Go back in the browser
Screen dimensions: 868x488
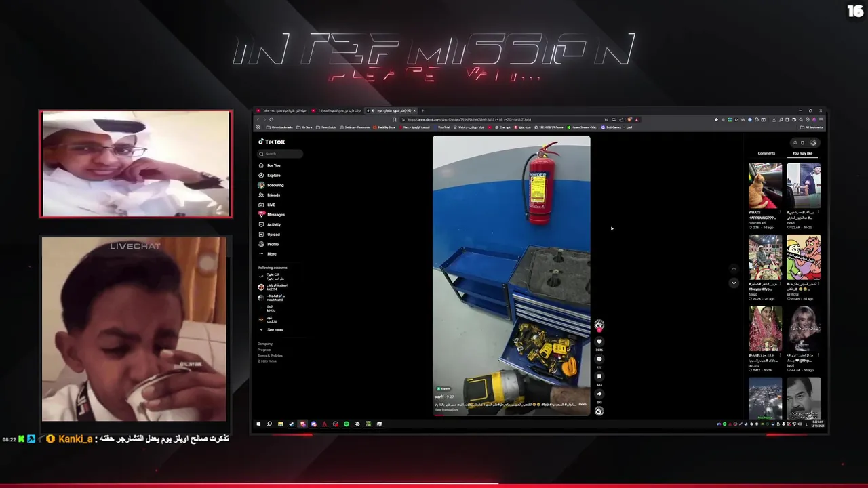258,119
